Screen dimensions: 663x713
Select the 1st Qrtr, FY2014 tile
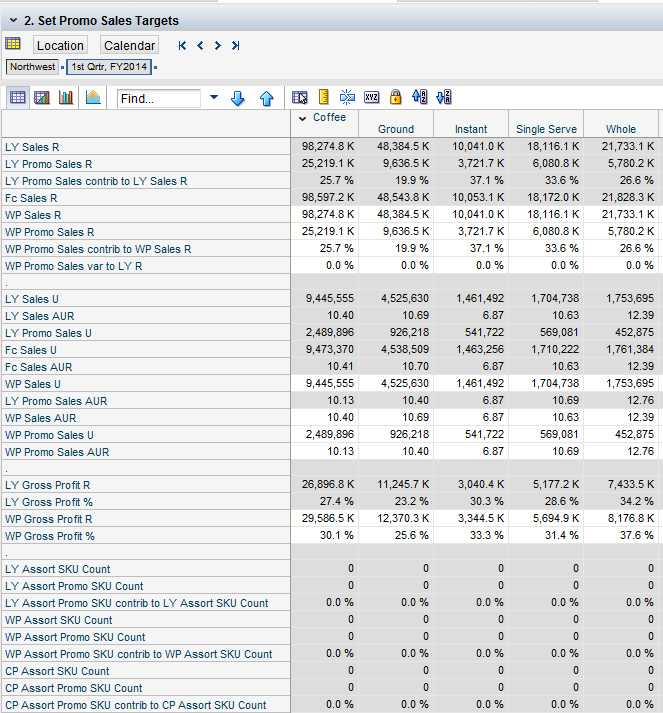108,67
